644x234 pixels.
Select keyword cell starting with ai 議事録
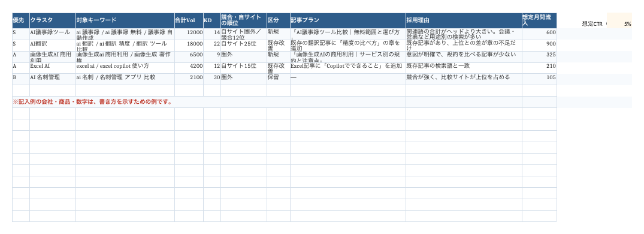(125, 34)
